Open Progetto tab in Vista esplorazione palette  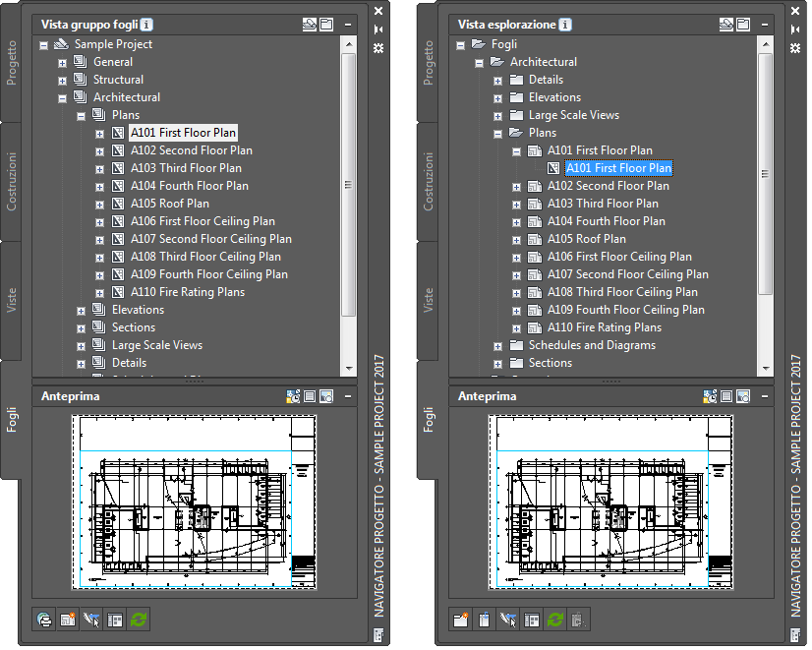(429, 63)
